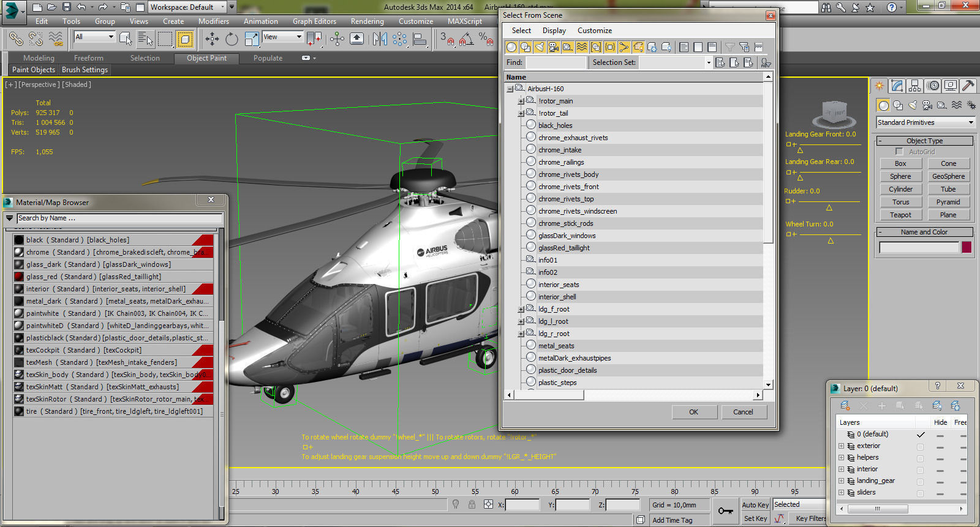
Task: Click the Select and Link tool
Action: pos(16,39)
